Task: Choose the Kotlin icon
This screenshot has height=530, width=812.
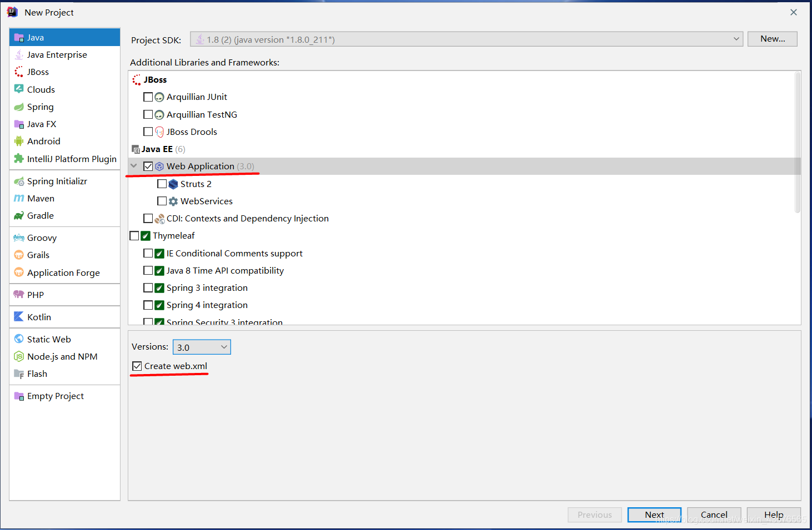Action: (19, 317)
